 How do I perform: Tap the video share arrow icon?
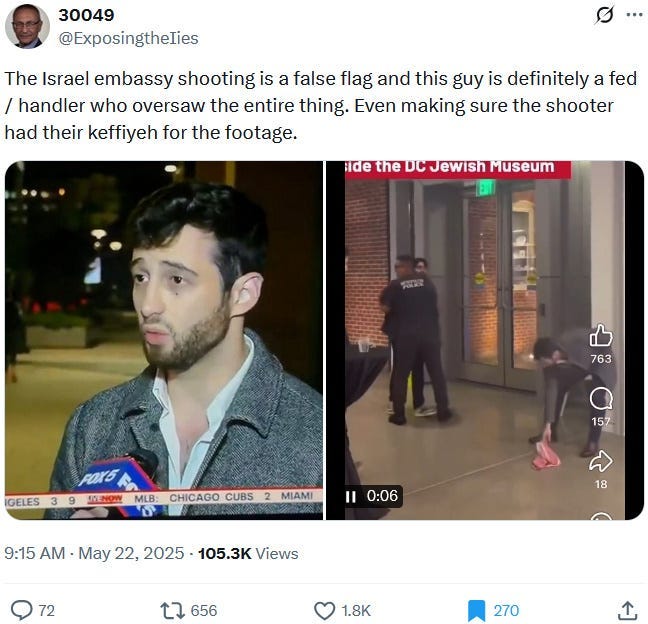point(600,461)
